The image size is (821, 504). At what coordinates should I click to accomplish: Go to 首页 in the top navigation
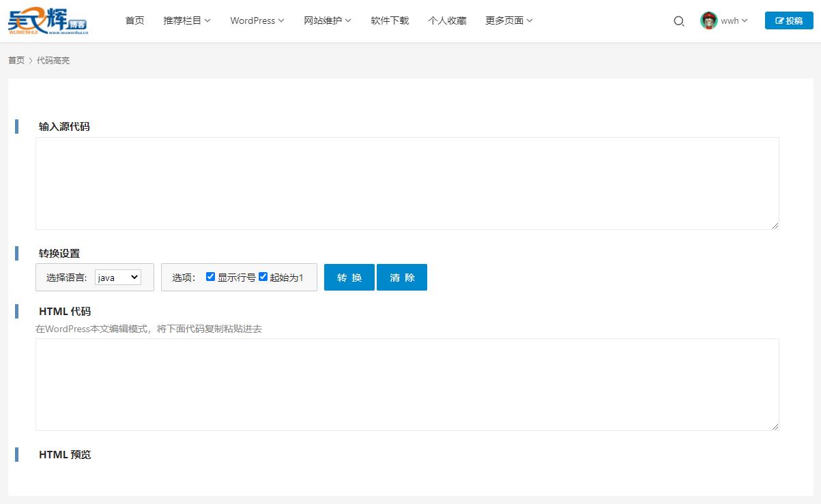pos(134,20)
